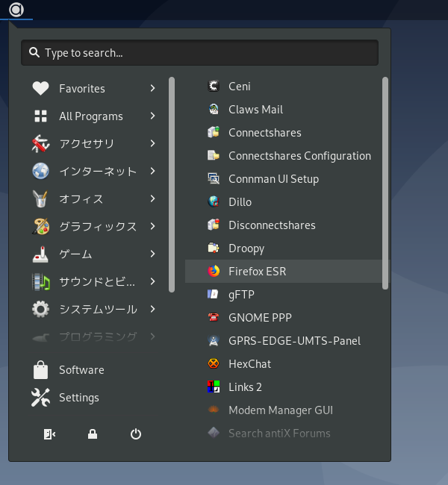Open the Favorites category

93,89
